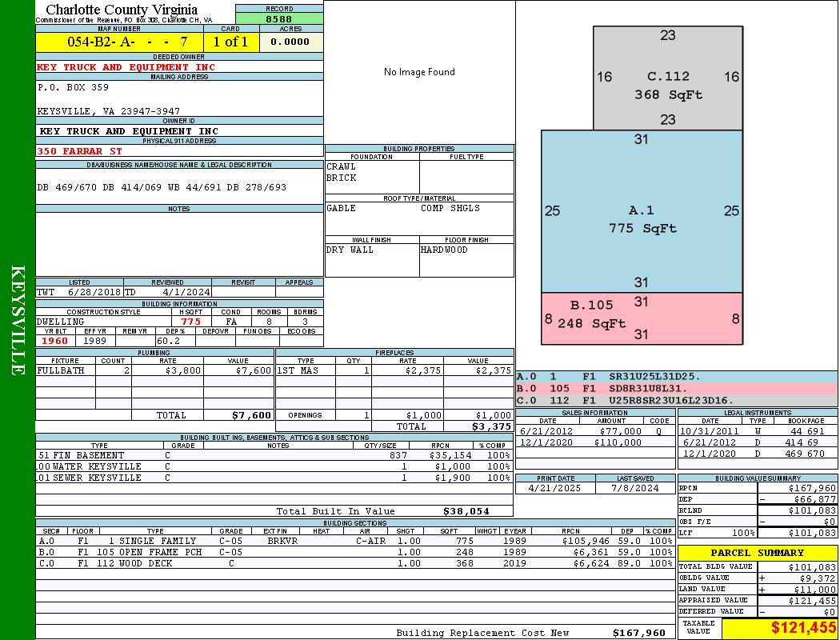840x640 pixels.
Task: Click the Building Replacement Cost New $167,960 amount
Action: click(639, 633)
